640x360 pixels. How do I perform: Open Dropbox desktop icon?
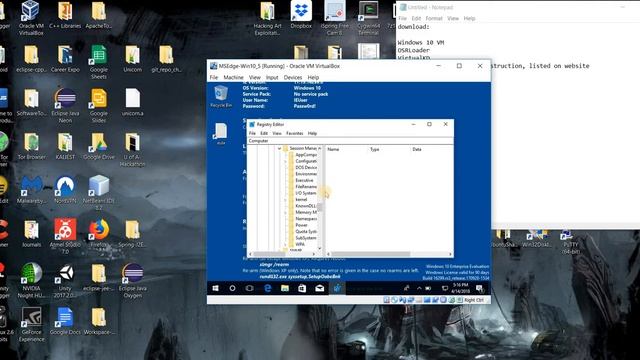point(301,15)
